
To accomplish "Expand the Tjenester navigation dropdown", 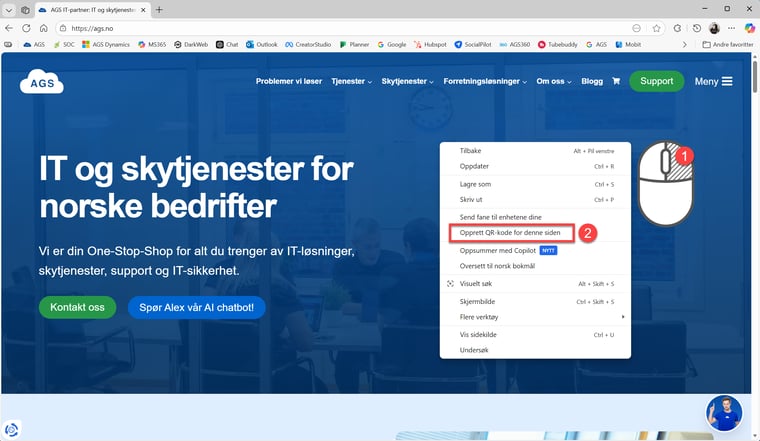I will [x=351, y=81].
